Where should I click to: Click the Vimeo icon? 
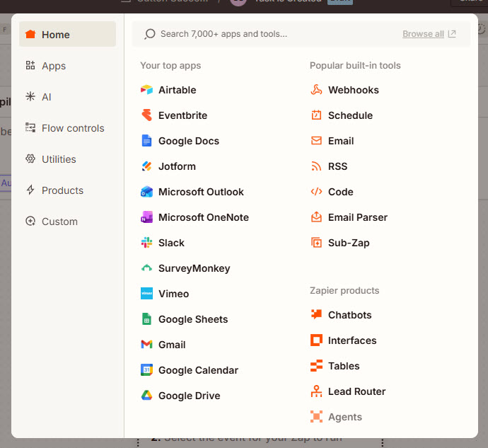pos(146,294)
